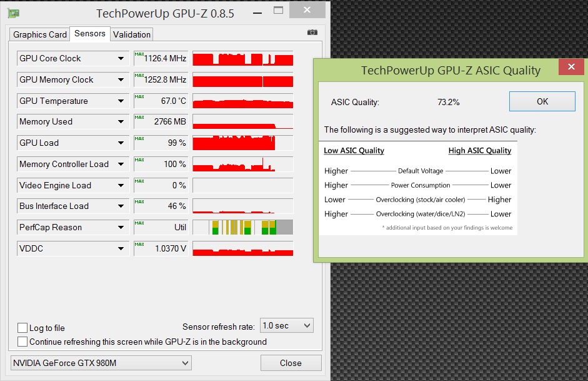Click the Close button in GPU-Z
The width and height of the screenshot is (588, 381).
click(291, 363)
